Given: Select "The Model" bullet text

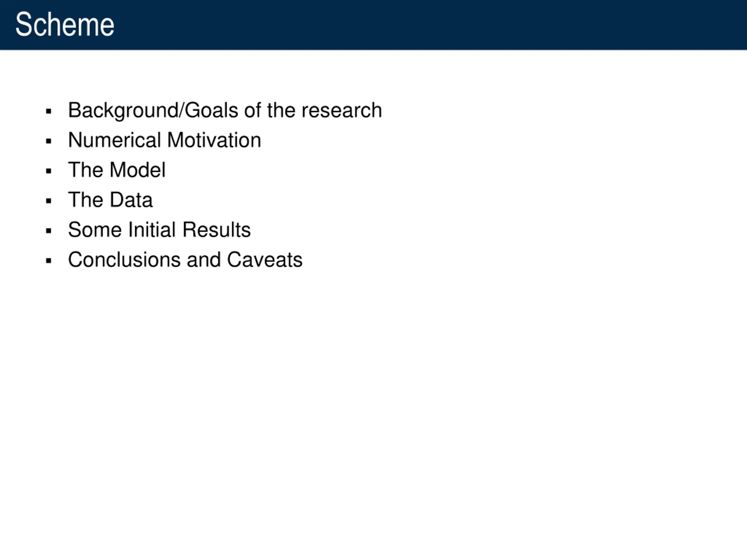Looking at the screenshot, I should 117,170.
